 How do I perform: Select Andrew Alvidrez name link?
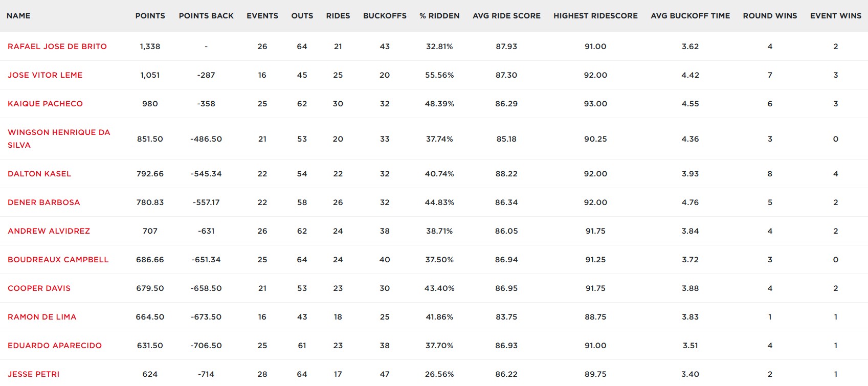(49, 231)
